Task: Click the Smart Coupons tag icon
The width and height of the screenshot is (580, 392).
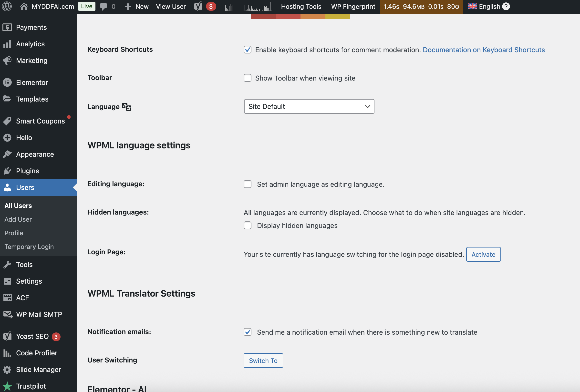Action: click(x=7, y=121)
